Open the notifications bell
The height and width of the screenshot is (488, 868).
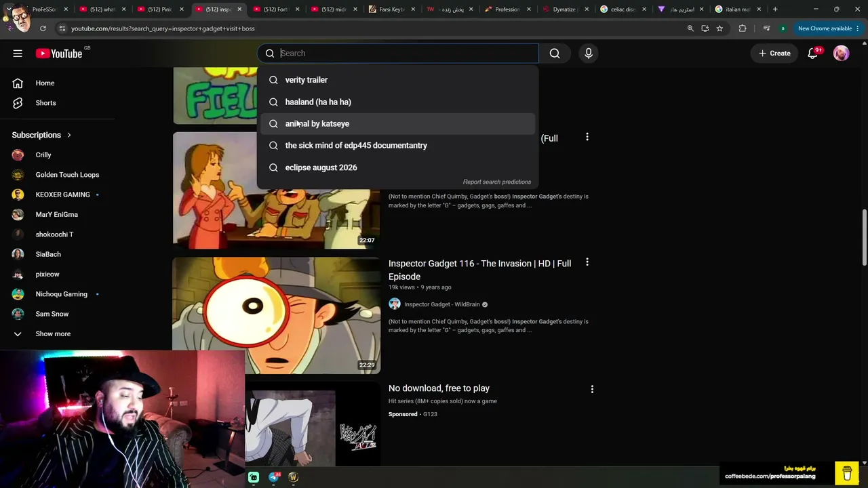click(x=813, y=54)
